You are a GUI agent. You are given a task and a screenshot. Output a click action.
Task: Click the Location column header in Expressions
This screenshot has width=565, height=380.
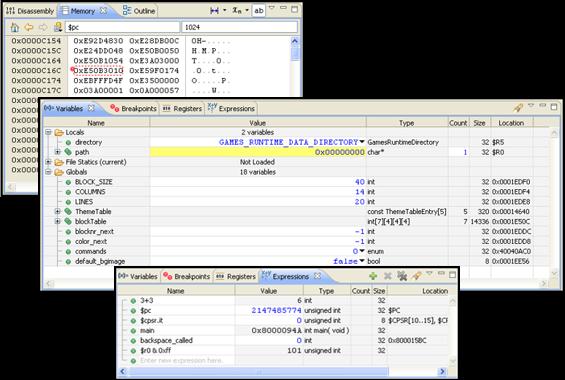pyautogui.click(x=435, y=291)
